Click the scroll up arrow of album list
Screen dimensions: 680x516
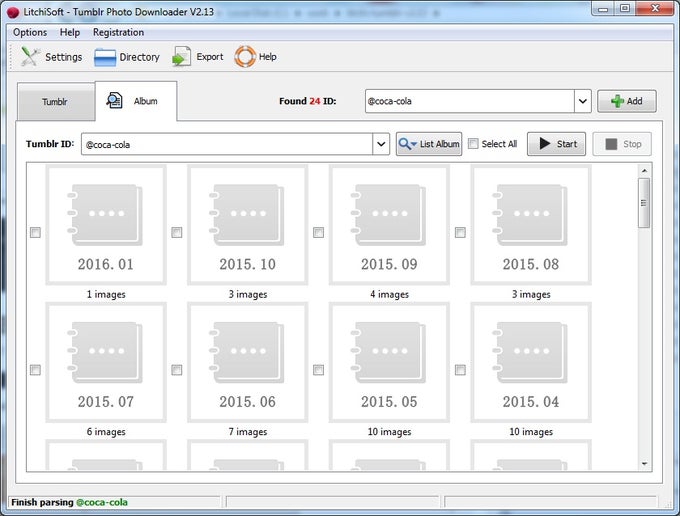point(644,171)
